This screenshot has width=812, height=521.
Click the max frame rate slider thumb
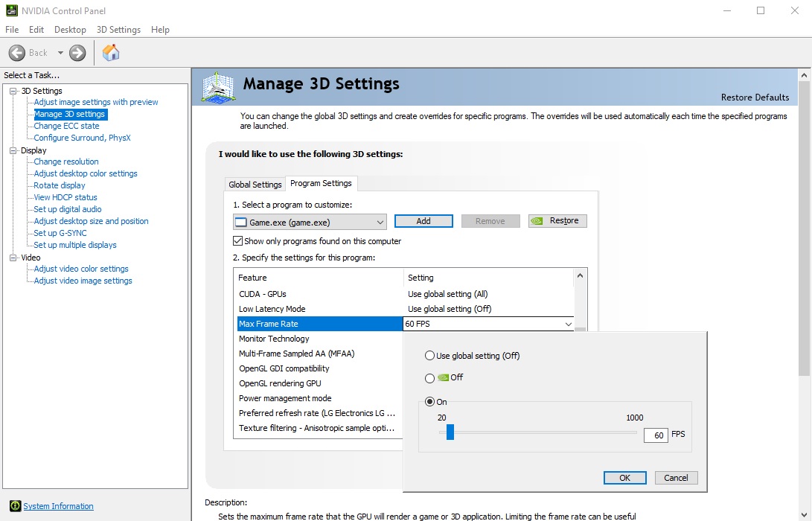coord(450,432)
